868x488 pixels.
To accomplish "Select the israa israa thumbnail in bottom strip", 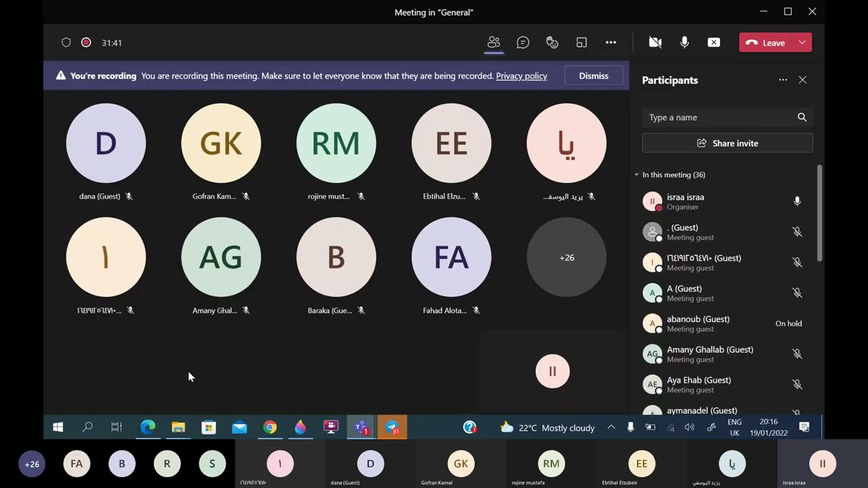I will [x=823, y=464].
